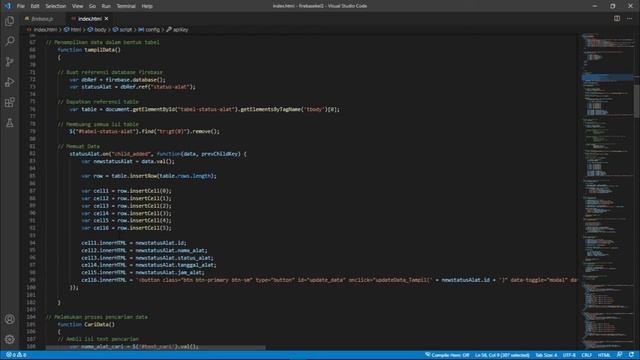The height and width of the screenshot is (360, 640).
Task: Open the Explorer view in activity bar
Action: point(9,21)
